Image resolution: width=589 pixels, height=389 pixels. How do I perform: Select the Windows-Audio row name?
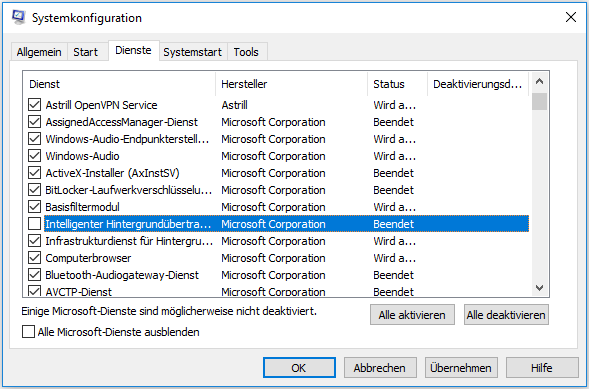(x=82, y=156)
